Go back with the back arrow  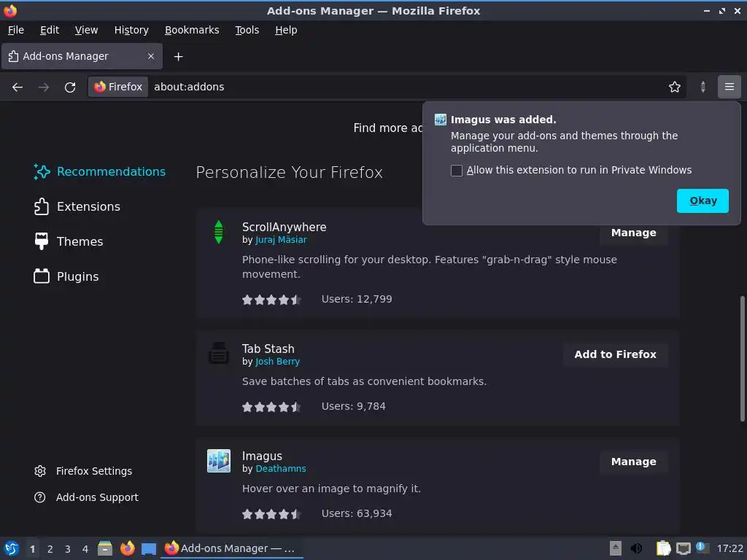tap(18, 87)
